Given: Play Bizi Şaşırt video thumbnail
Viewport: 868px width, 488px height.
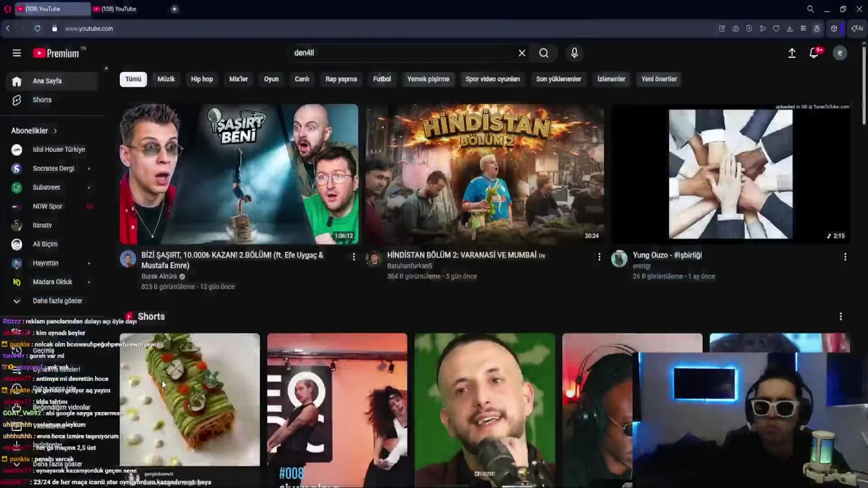Looking at the screenshot, I should pos(239,174).
